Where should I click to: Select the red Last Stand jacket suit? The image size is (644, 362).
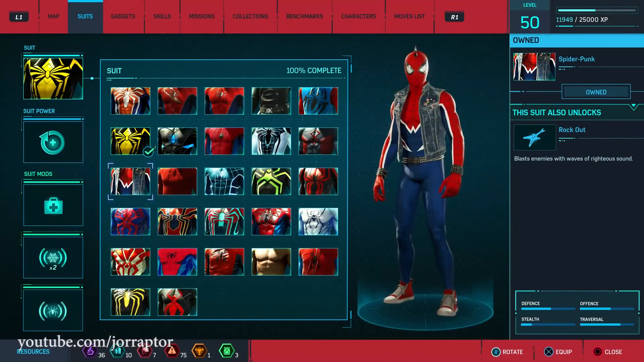pos(224,262)
